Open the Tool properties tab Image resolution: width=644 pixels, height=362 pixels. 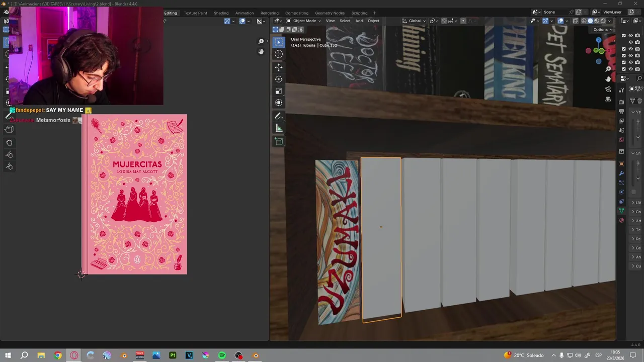click(621, 89)
